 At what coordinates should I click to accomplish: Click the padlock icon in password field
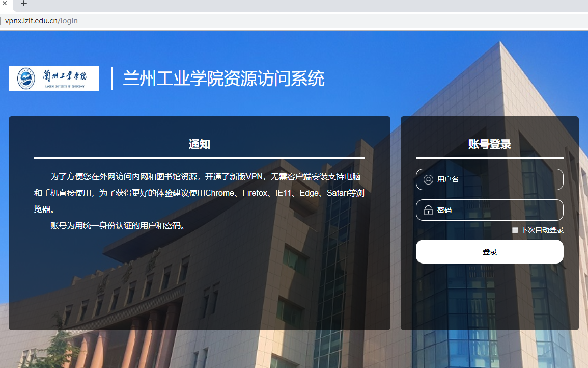pyautogui.click(x=428, y=210)
